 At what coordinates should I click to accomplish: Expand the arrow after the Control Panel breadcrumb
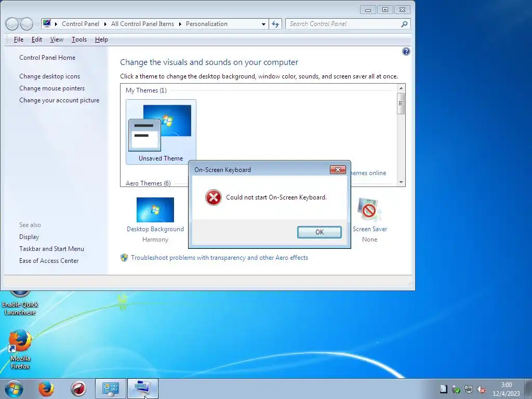coord(105,24)
